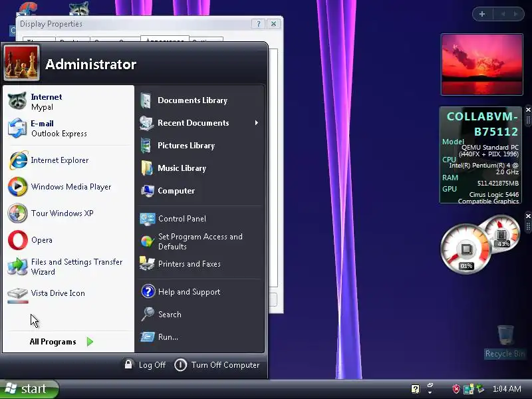532x399 pixels.
Task: Go to next sidebar gadget page arrow
Action: (516, 14)
